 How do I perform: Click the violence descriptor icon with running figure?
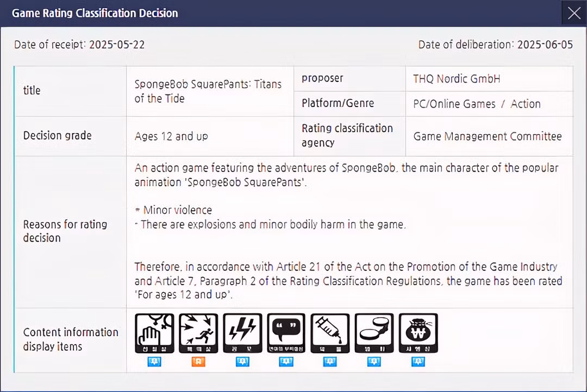(x=198, y=333)
